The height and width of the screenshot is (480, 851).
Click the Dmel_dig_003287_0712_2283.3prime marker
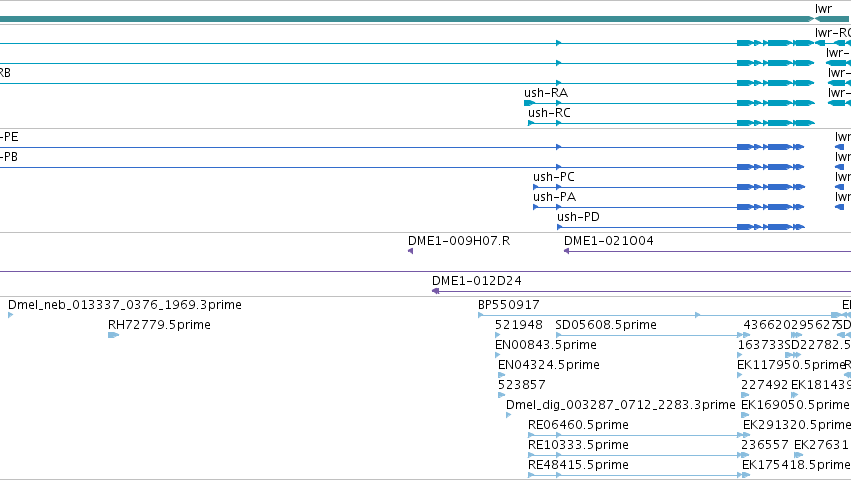click(509, 415)
